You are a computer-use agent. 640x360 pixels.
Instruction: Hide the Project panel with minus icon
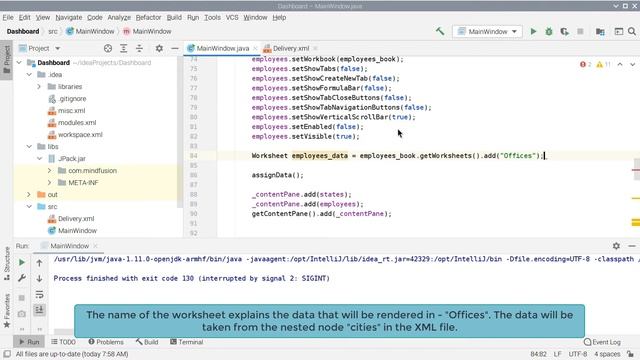[x=175, y=48]
